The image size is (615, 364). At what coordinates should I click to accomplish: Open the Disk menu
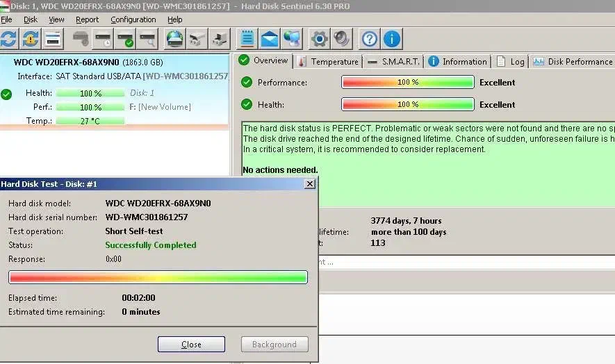pos(31,19)
